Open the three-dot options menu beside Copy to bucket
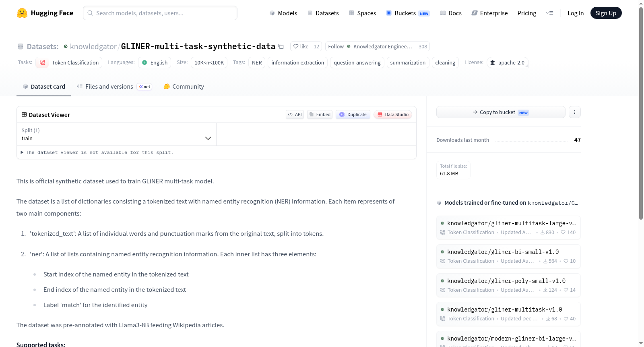The height and width of the screenshot is (347, 644). tap(575, 112)
